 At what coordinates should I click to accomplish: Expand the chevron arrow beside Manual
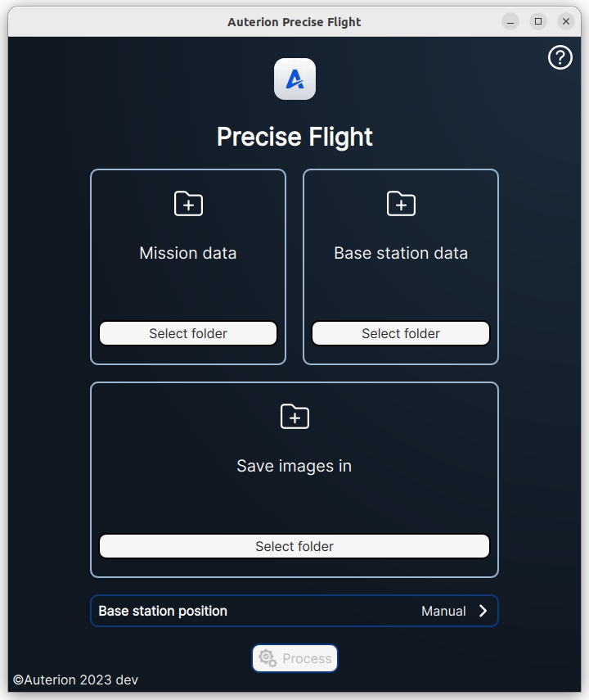tap(483, 611)
